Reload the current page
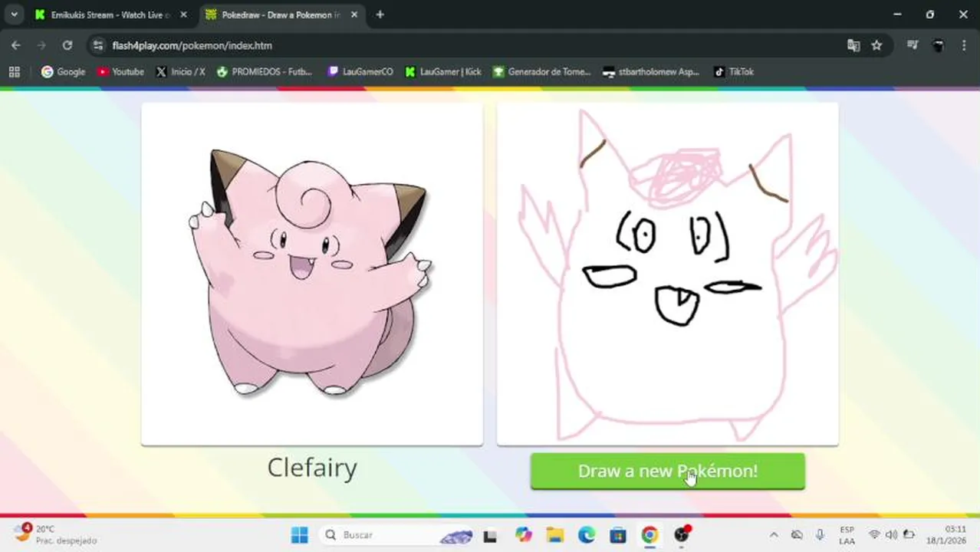Image resolution: width=980 pixels, height=552 pixels. (67, 45)
